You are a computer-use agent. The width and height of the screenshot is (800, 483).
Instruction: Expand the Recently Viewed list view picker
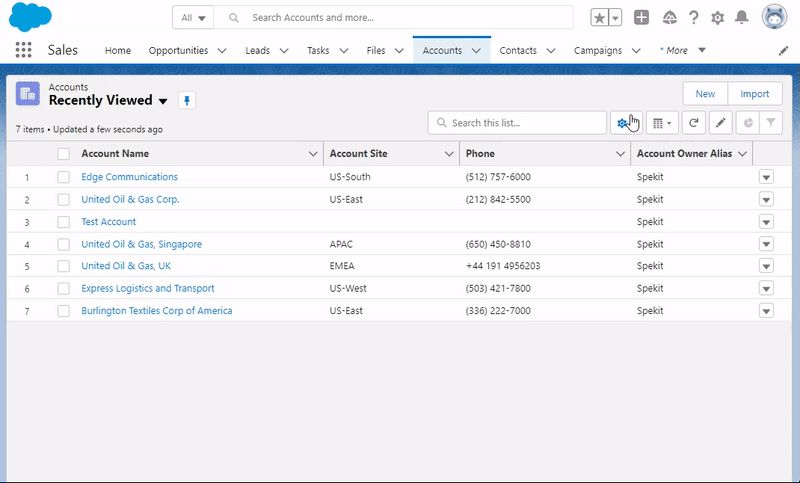pyautogui.click(x=163, y=101)
